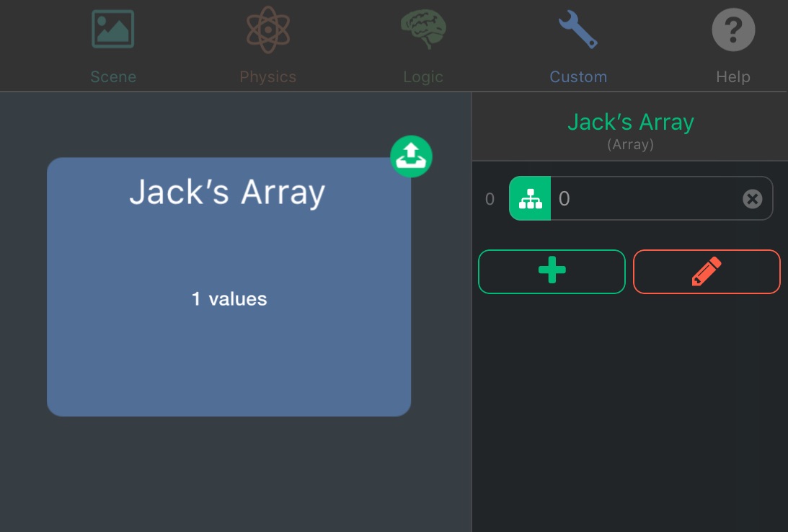
Task: Click the index 0 label of the array row
Action: [x=490, y=199]
